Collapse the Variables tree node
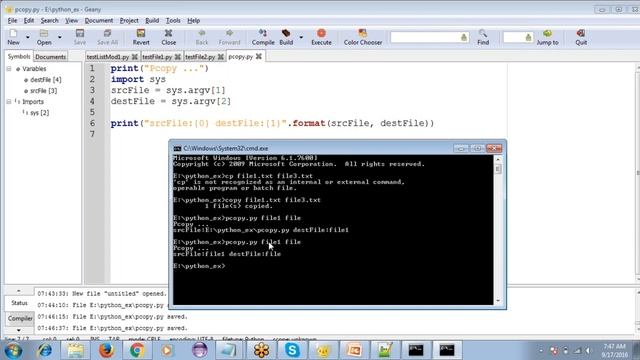This screenshot has height=360, width=640. (x=9, y=69)
